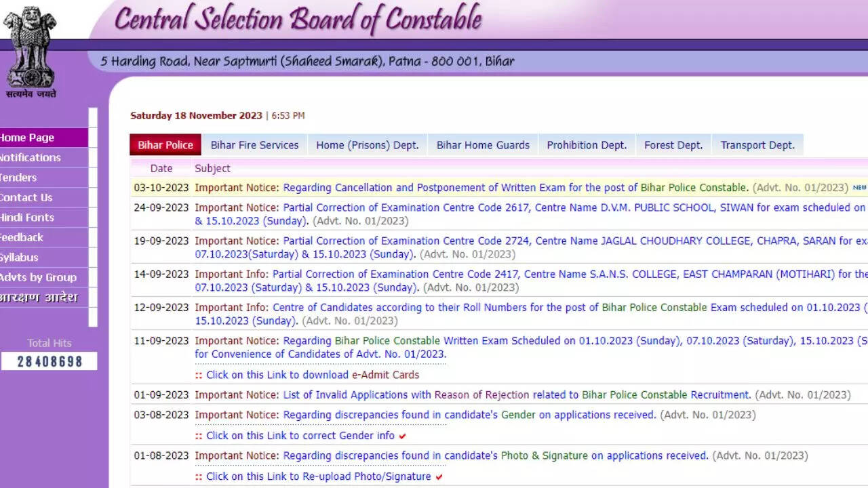Screen dimensions: 868x488
Task: Go to Advts by Group in sidebar
Action: point(38,277)
